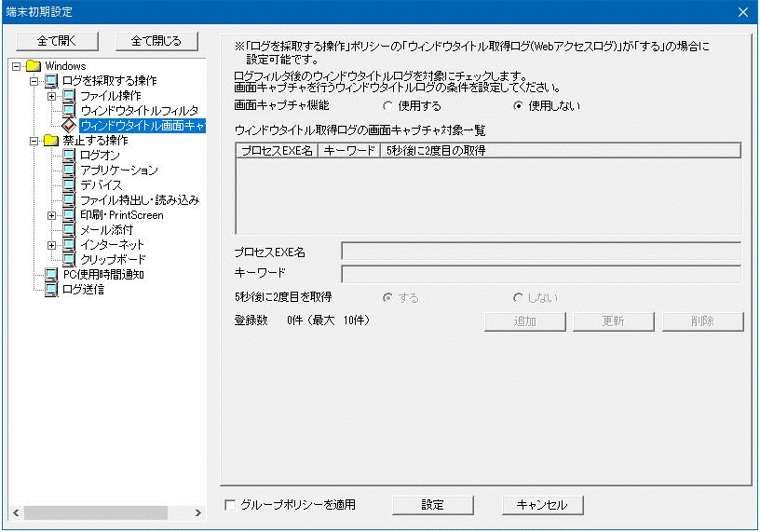Click the ログを採取する操作 computer icon
The height and width of the screenshot is (532, 760).
51,80
